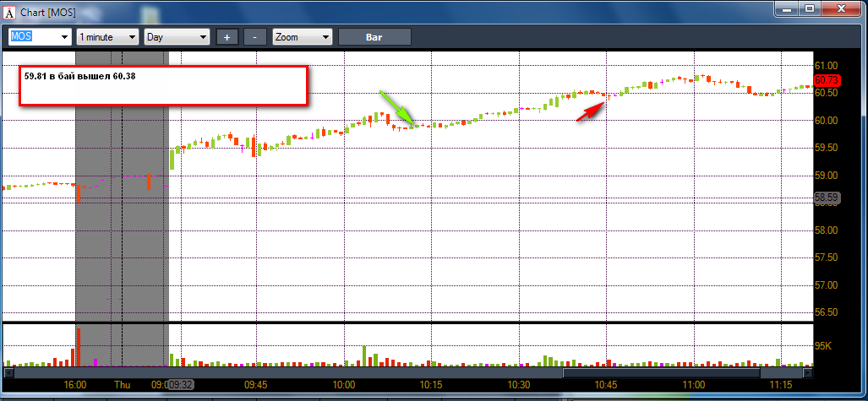Click the tall red volume bar at 16:00
This screenshot has height=401, width=868.
[79, 347]
